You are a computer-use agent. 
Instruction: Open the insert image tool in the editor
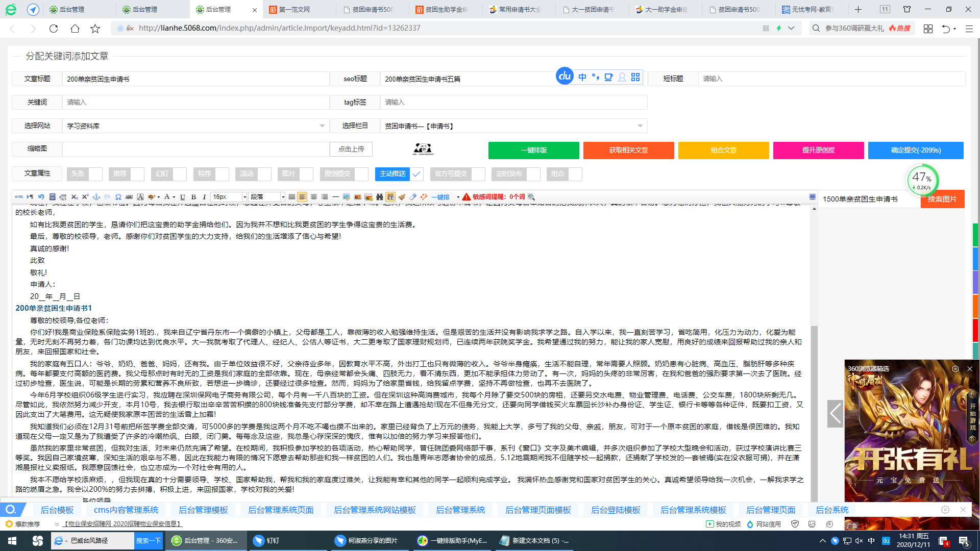click(357, 197)
